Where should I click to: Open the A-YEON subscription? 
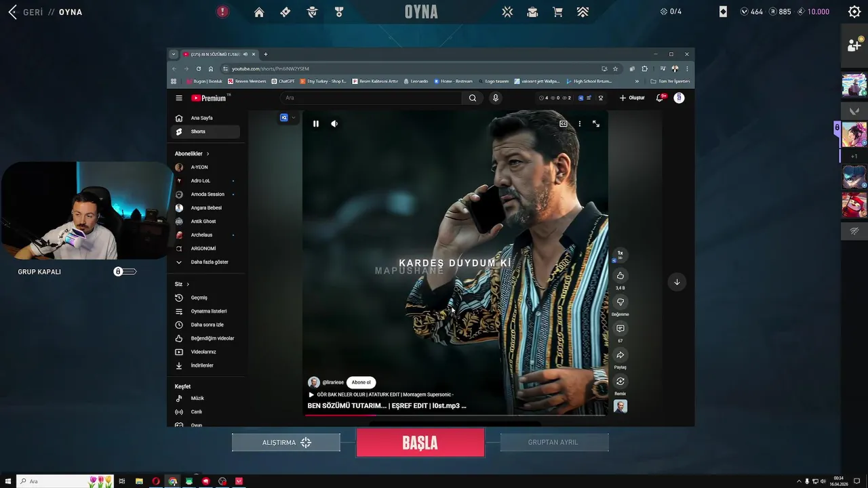click(x=205, y=167)
